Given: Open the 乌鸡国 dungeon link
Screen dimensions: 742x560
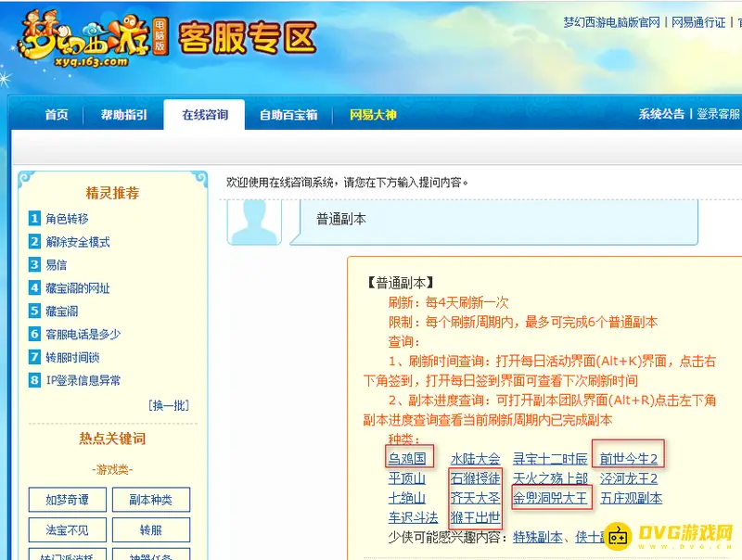Looking at the screenshot, I should tap(407, 459).
